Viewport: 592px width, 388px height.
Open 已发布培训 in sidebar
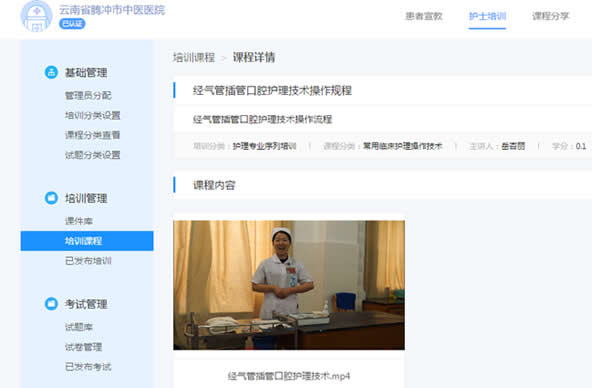tap(88, 260)
